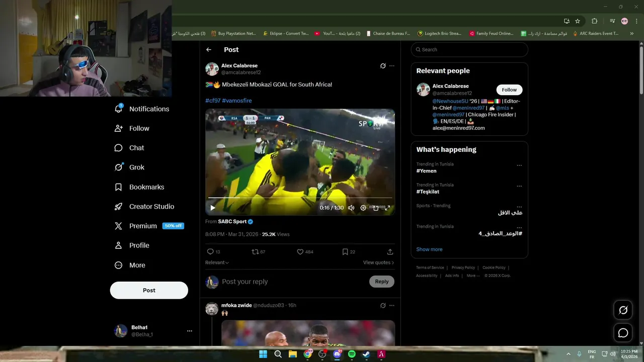The width and height of the screenshot is (644, 362).
Task: Open options dots for #Teşkilat trend
Action: click(x=519, y=186)
